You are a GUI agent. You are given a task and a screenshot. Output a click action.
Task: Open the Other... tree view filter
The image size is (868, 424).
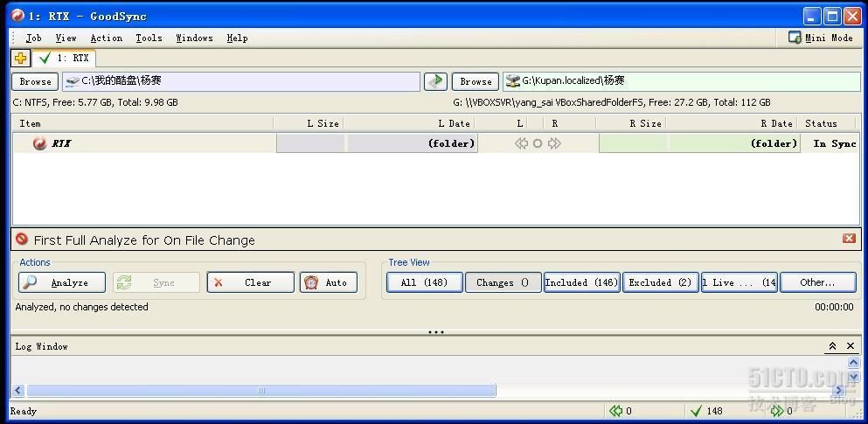[817, 282]
